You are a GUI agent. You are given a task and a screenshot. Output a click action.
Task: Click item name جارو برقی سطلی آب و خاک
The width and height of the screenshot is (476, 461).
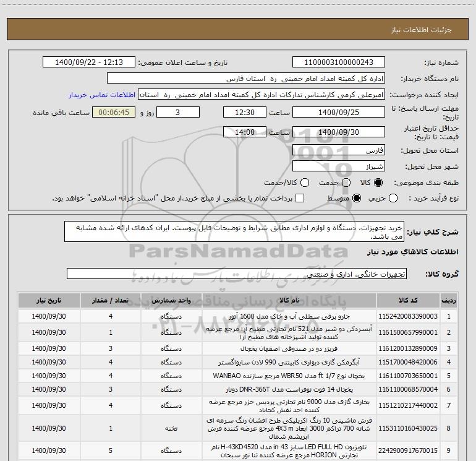[x=289, y=316]
